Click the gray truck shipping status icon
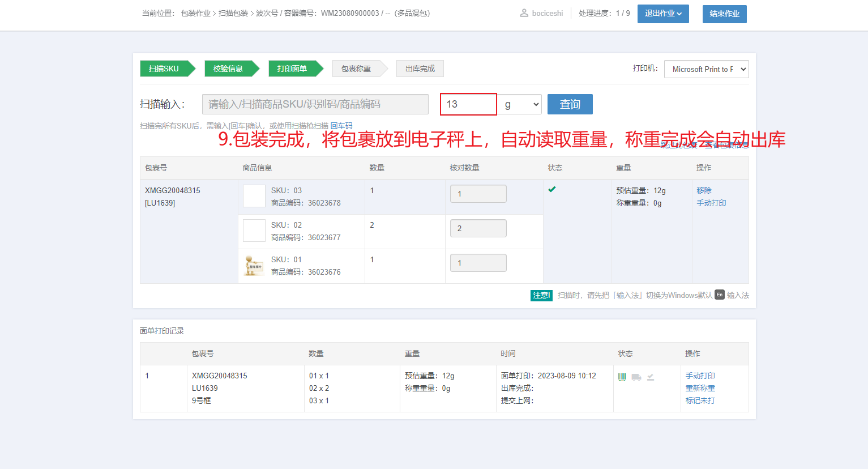The height and width of the screenshot is (469, 868). (636, 377)
